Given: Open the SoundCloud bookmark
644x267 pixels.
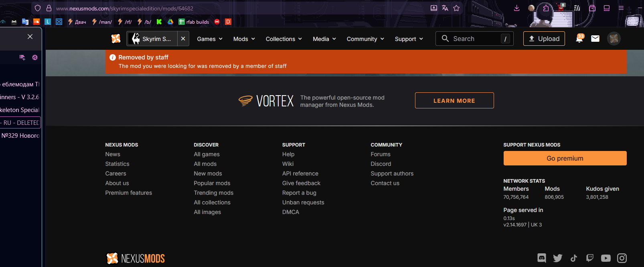Looking at the screenshot, I should pyautogui.click(x=36, y=22).
